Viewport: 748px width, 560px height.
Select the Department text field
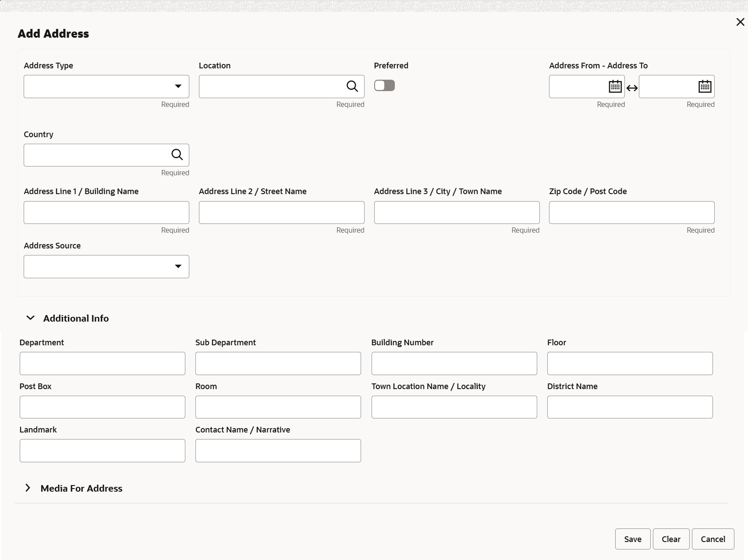click(x=103, y=363)
